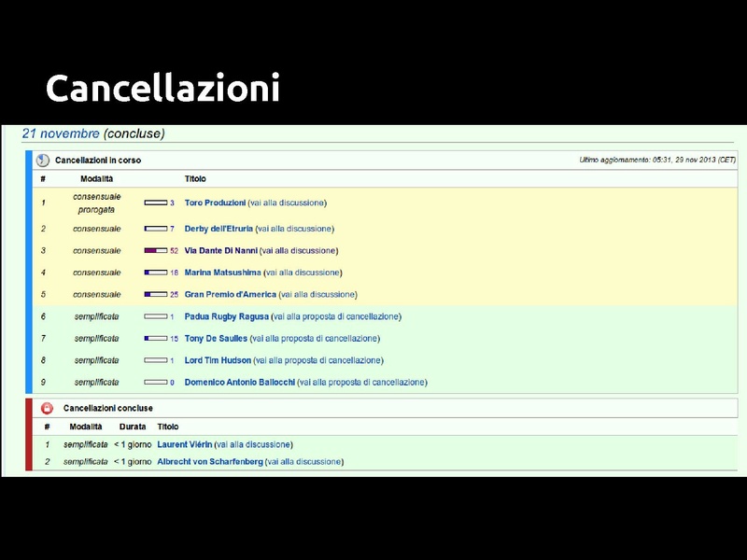Open the Laurent Viérin discussion link

tap(185, 444)
